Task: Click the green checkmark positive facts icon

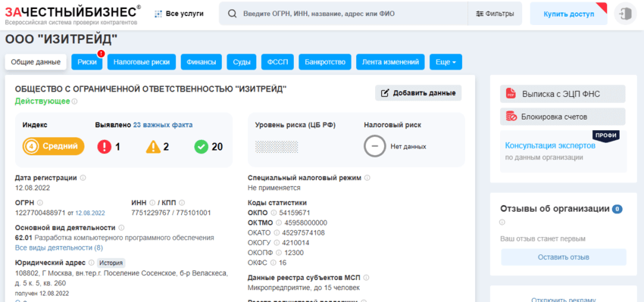Action: tap(202, 147)
